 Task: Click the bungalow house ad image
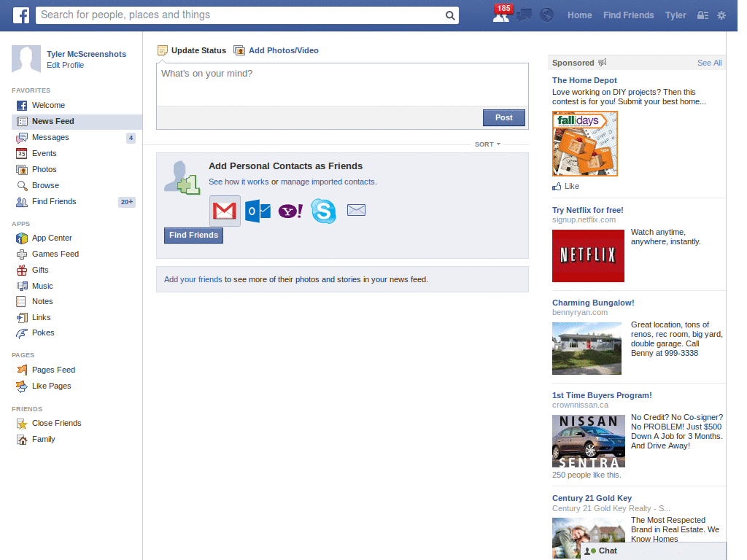click(x=587, y=349)
